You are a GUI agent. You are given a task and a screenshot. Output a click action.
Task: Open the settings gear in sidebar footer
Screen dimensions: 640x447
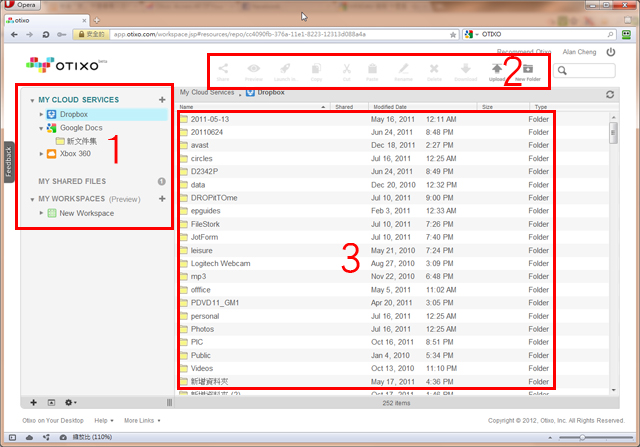click(x=68, y=401)
